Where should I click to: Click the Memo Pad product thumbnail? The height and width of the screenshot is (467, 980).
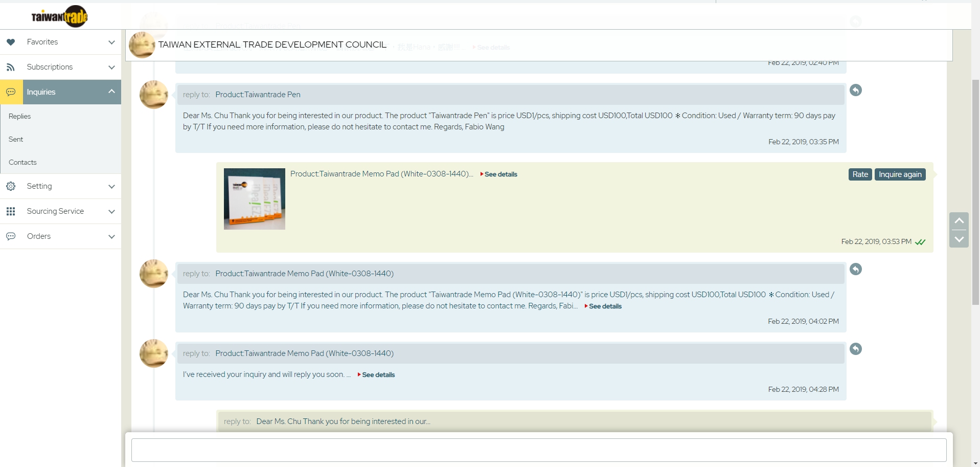pos(255,199)
